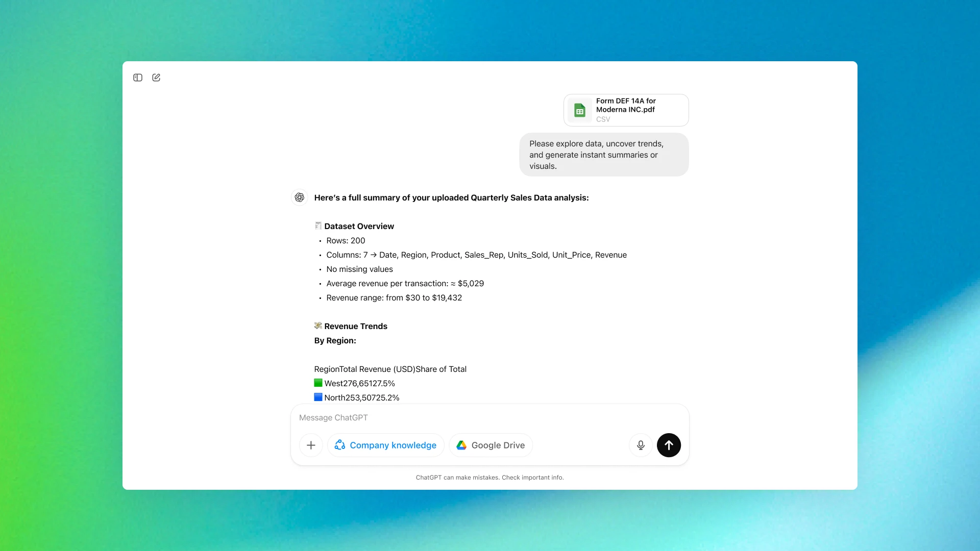Select the Google Drive button

click(x=490, y=445)
